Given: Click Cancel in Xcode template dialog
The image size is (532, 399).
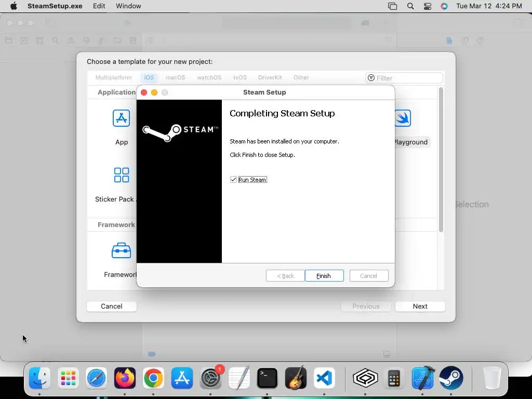Looking at the screenshot, I should click(112, 307).
